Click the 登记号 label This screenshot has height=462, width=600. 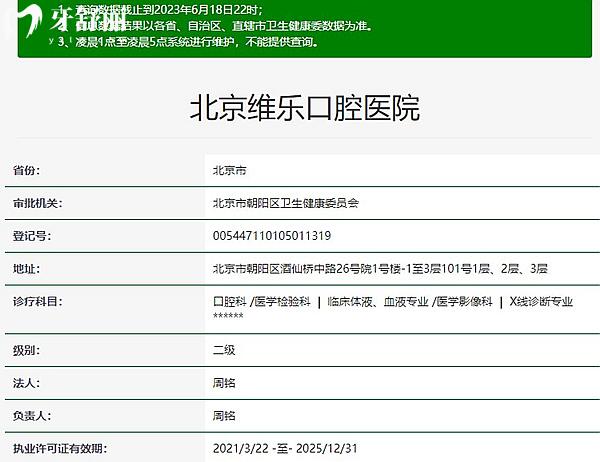coord(32,236)
